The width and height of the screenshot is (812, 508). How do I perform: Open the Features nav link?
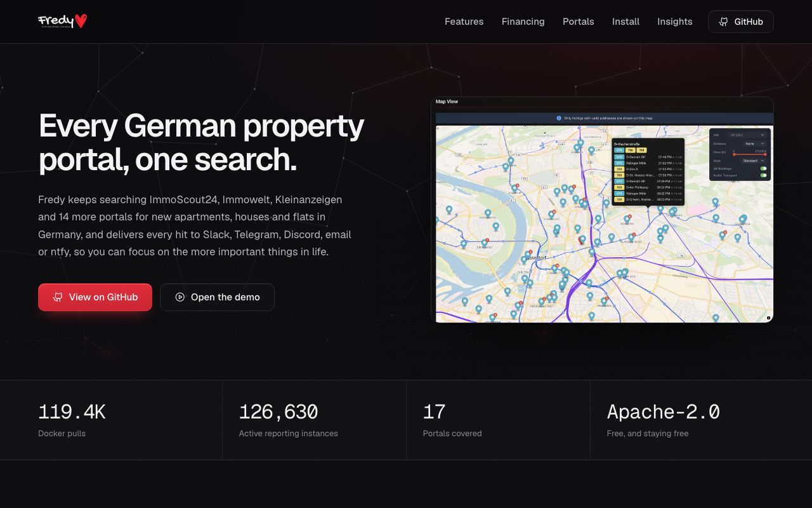464,22
